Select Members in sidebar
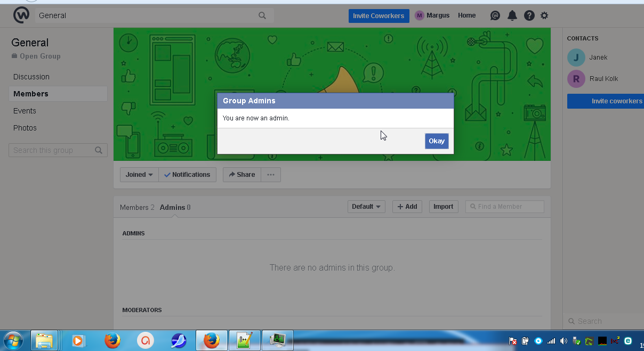 (x=58, y=94)
